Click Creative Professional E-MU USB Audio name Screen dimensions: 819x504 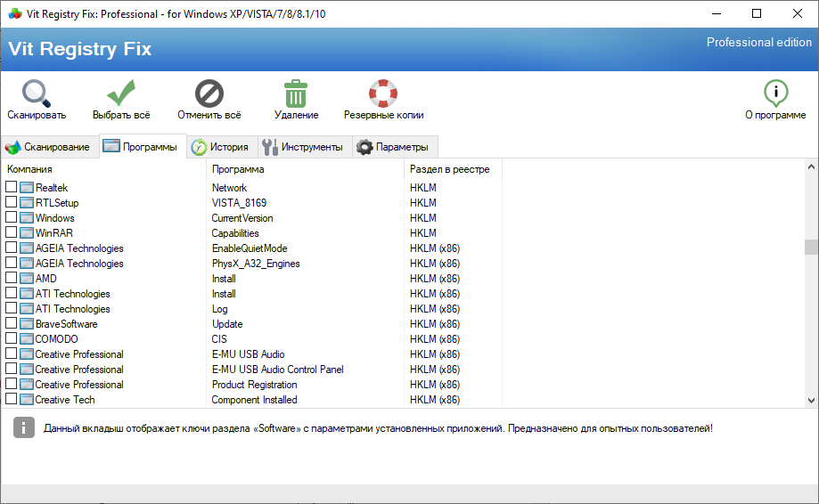[x=79, y=354]
